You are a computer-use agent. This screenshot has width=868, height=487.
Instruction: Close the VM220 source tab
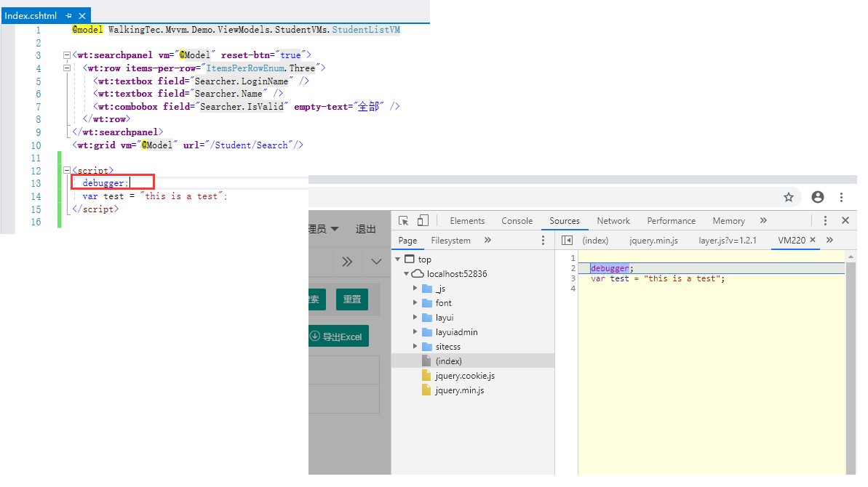[x=811, y=240]
